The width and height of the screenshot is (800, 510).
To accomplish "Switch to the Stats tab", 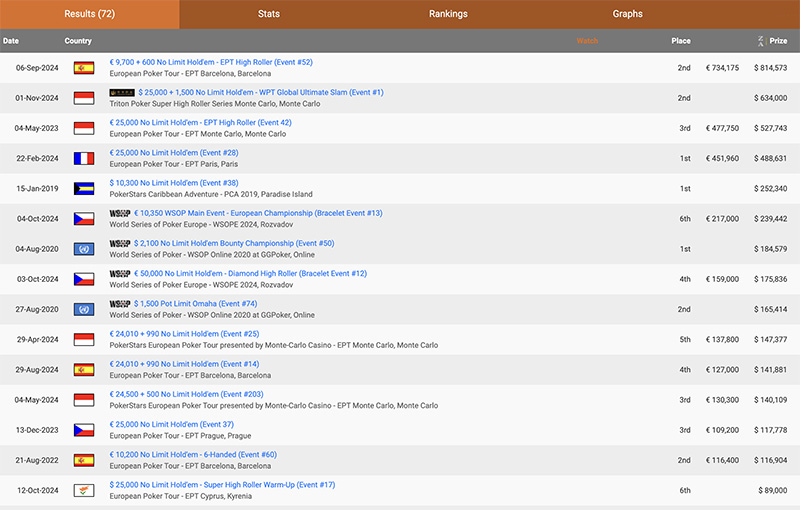I will 269,14.
